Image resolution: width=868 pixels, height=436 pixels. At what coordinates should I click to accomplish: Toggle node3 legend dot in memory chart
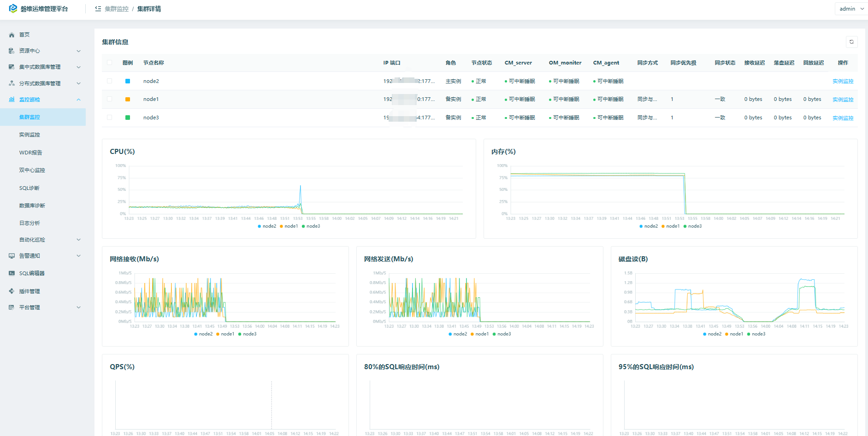pos(685,226)
